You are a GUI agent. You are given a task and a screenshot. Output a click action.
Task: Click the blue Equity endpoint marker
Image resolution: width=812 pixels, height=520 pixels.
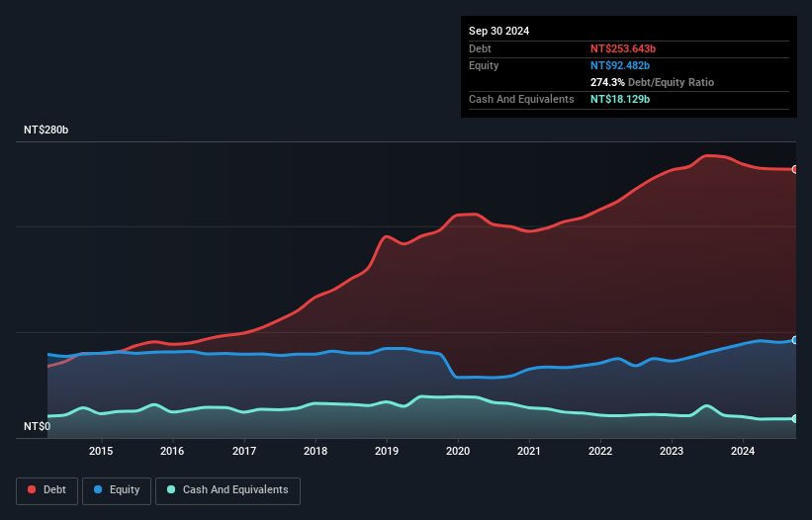click(x=795, y=340)
